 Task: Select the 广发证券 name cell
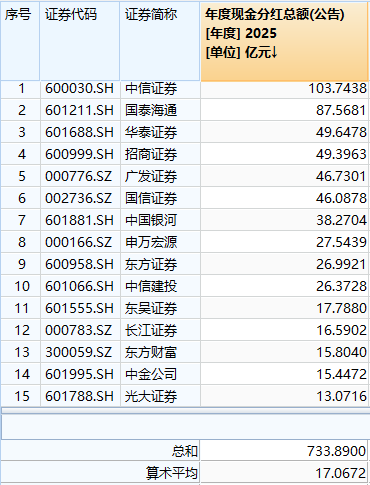click(160, 176)
